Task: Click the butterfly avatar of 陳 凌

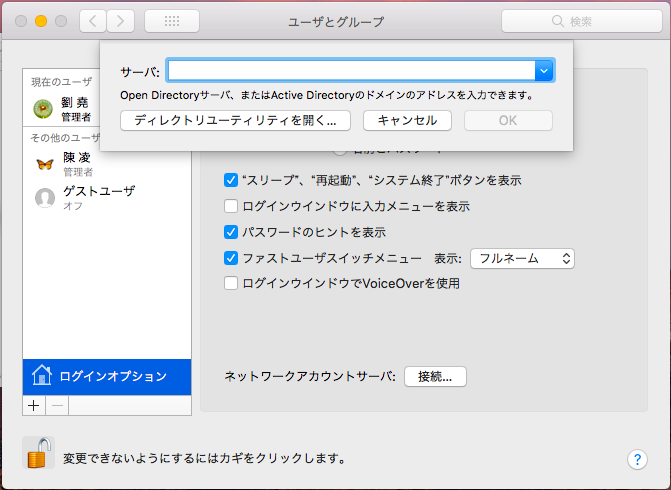Action: [x=45, y=164]
